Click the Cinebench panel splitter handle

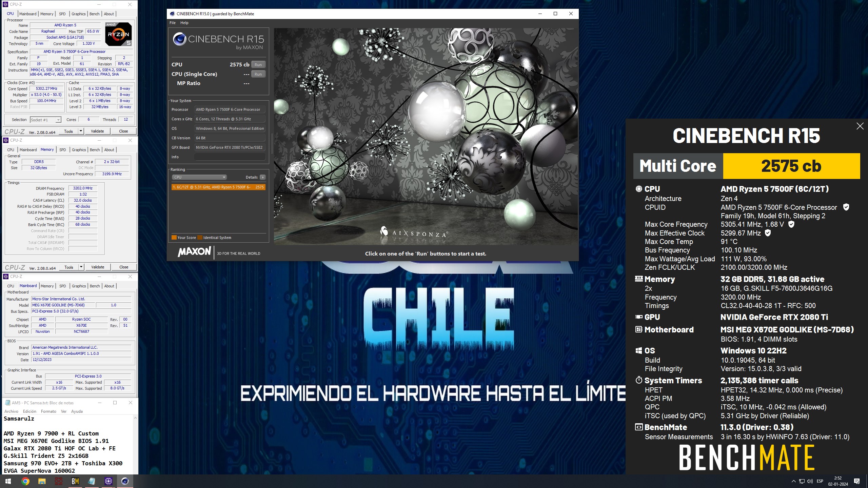272,143
